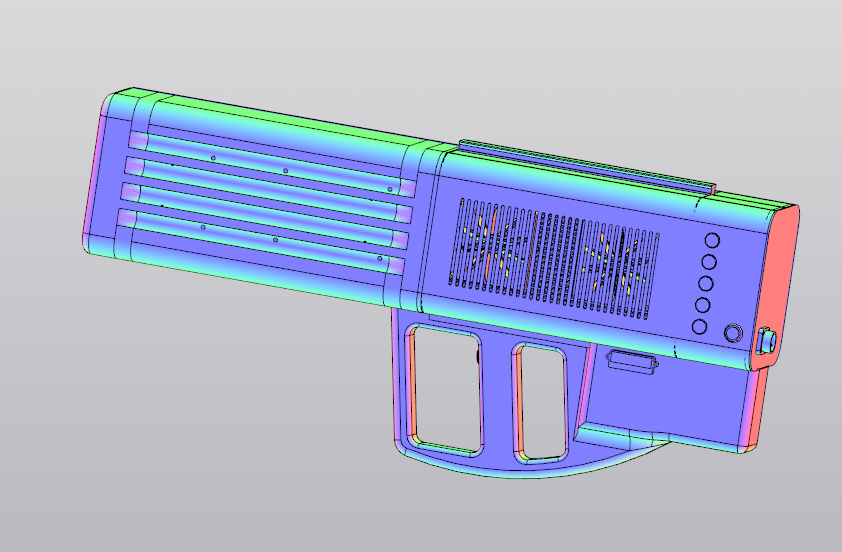Select the rectangular connector port under the body

pos(632,361)
